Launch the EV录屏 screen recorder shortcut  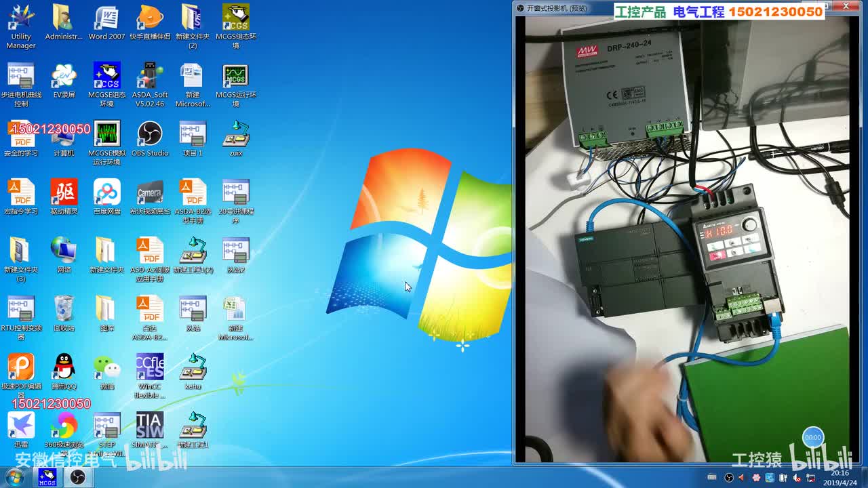click(64, 81)
